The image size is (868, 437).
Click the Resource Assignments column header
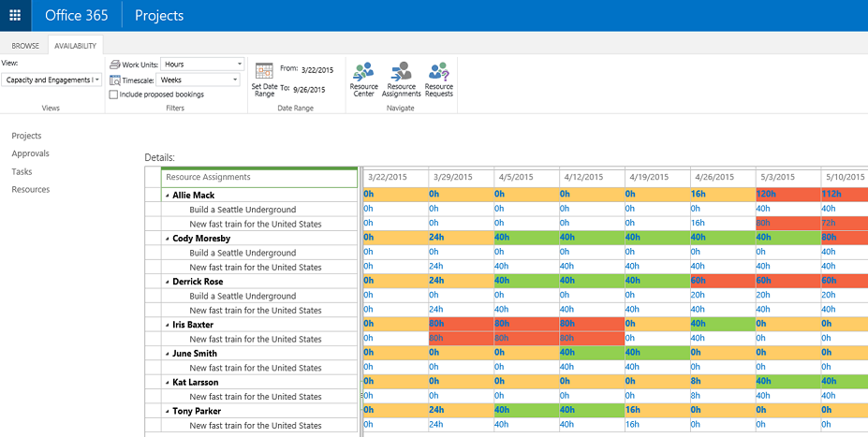[259, 178]
